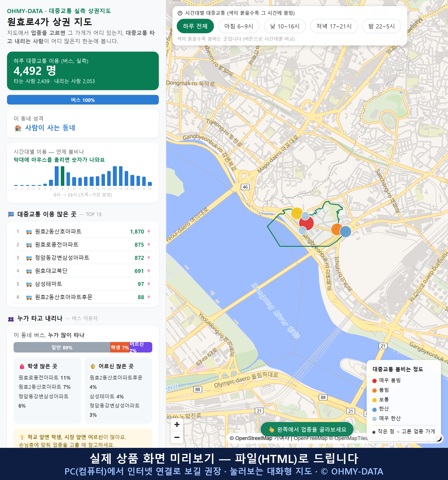
Task: Click ridership value 1,870
Action: pyautogui.click(x=137, y=232)
